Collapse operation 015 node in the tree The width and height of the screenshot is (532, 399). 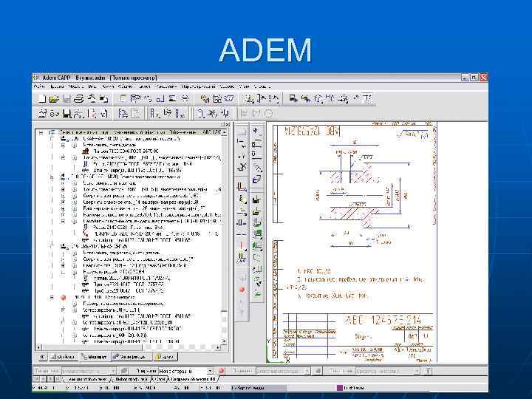pos(52,246)
